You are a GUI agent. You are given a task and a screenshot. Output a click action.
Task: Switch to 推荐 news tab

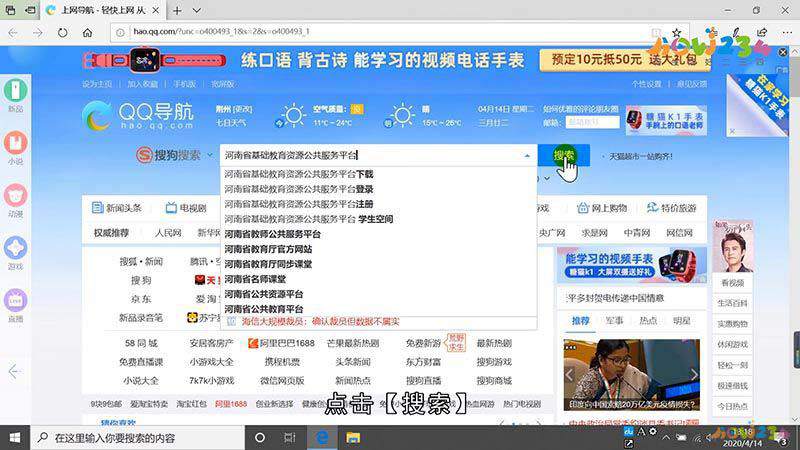point(581,321)
